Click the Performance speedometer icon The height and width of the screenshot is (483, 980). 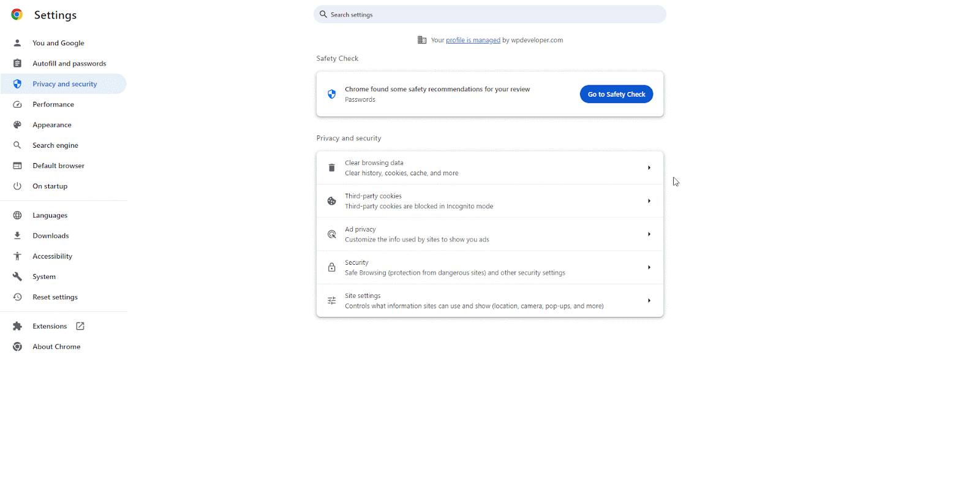18,104
